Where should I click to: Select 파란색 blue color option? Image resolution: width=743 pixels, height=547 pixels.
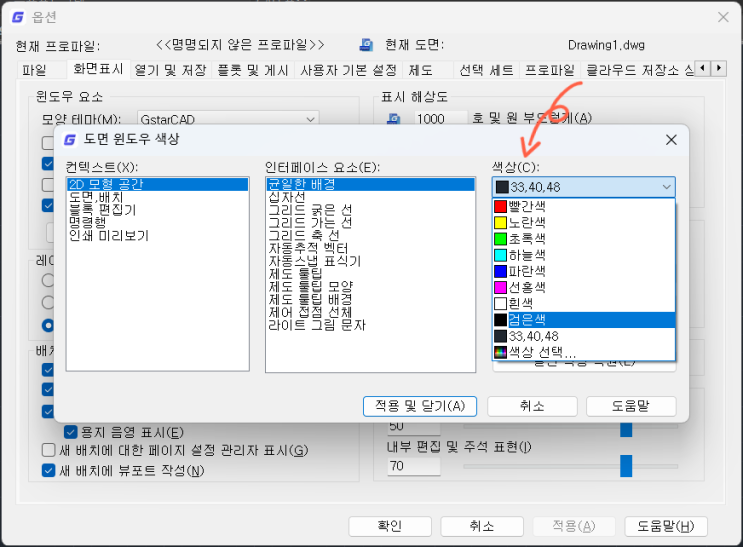click(584, 271)
